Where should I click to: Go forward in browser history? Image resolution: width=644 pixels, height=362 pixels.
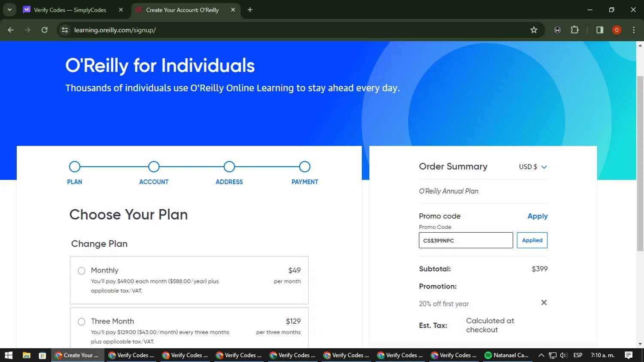[x=27, y=30]
